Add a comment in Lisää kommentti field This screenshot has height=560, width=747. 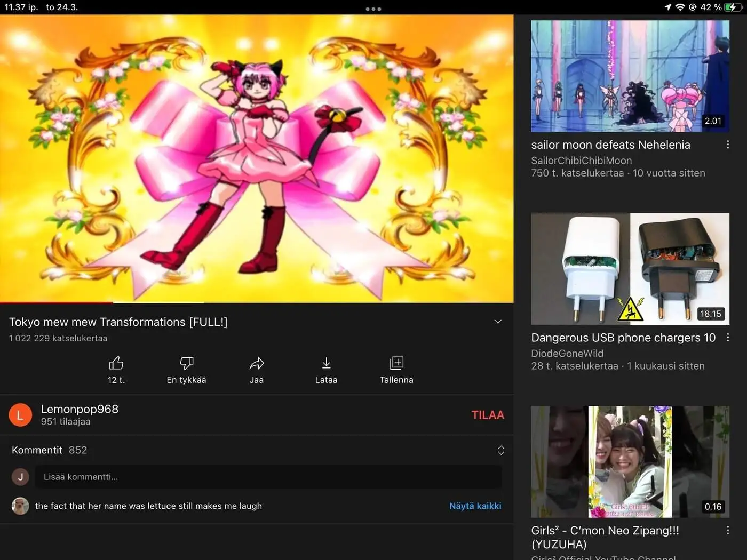click(268, 477)
